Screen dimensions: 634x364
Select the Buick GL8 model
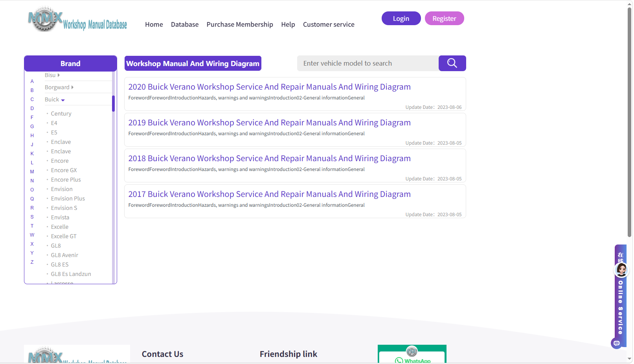coord(56,246)
